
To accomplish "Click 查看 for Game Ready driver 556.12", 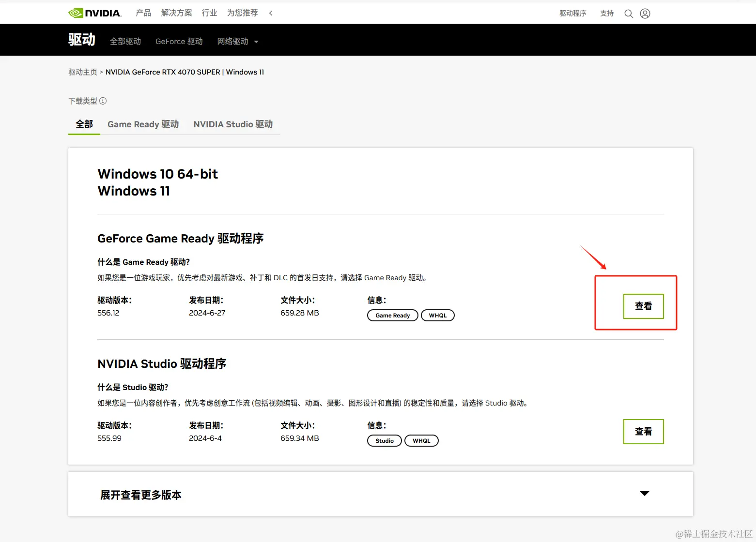I will pyautogui.click(x=643, y=306).
